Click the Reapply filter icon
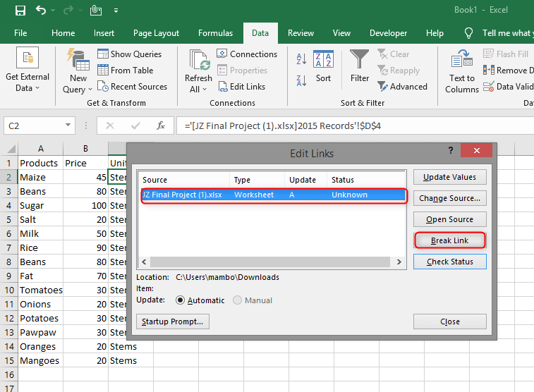 coord(383,71)
